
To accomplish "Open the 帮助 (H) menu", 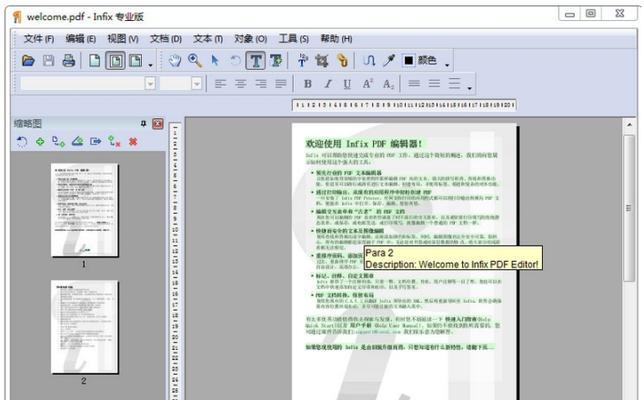I will (x=336, y=39).
